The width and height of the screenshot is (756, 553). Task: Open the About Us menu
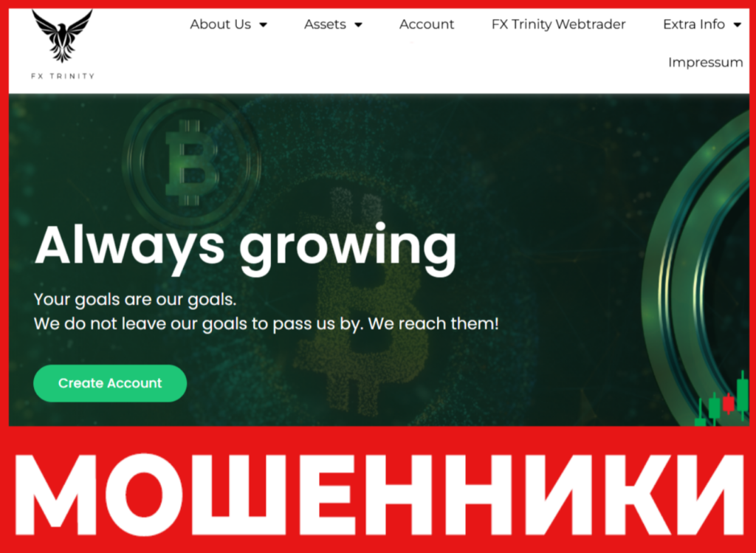point(220,24)
